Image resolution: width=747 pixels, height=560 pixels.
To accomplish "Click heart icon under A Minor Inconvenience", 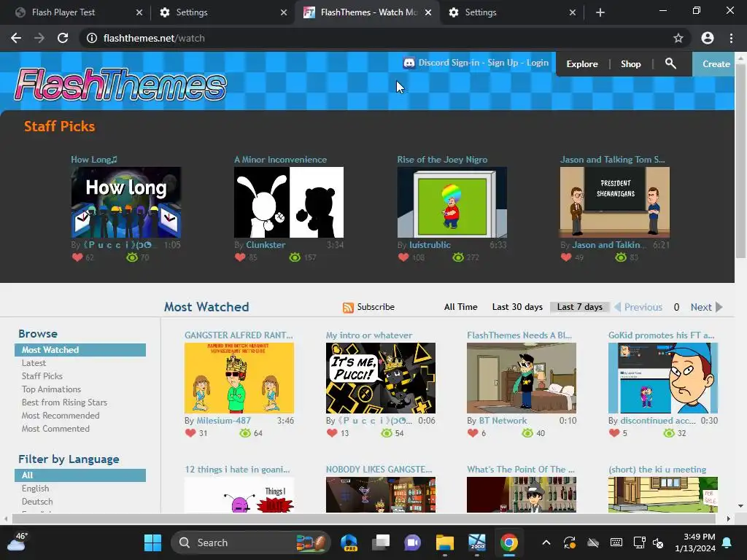I will pos(240,257).
